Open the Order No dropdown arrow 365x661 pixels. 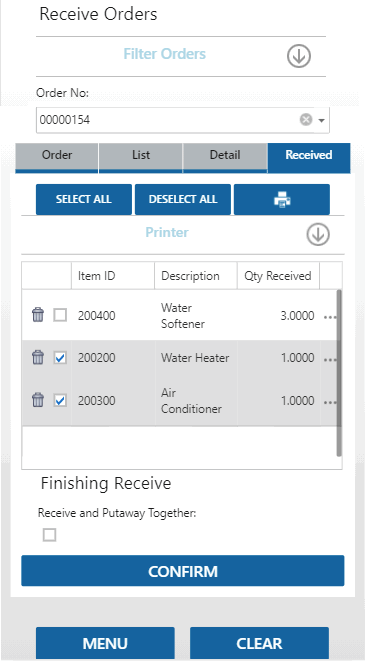[322, 121]
